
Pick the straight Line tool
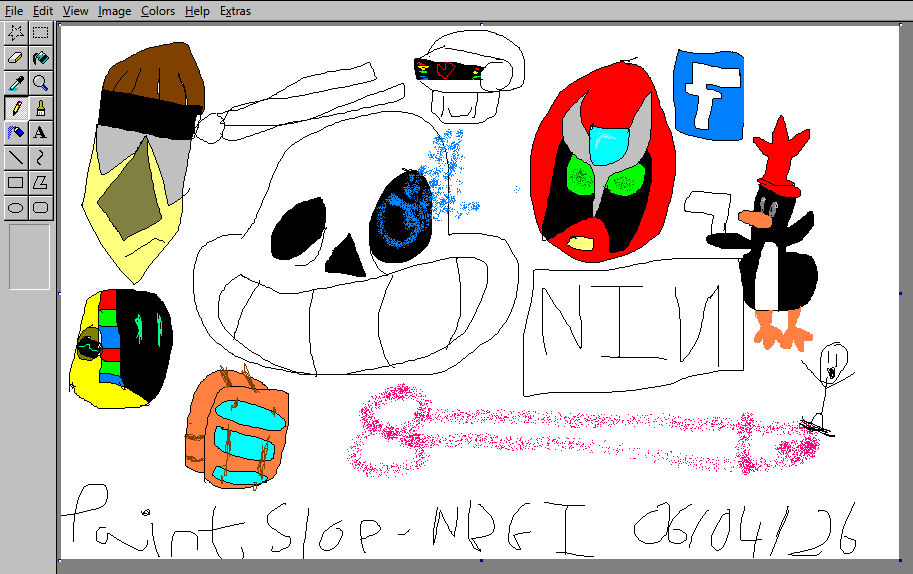16,158
